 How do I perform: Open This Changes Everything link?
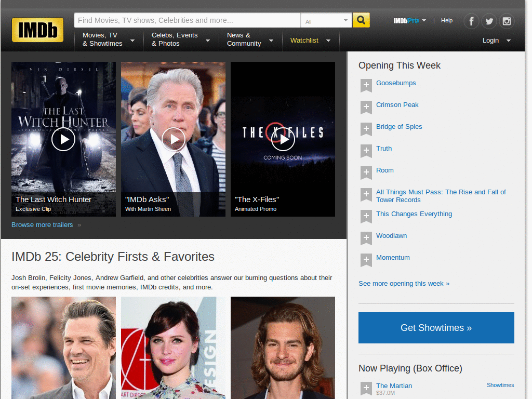point(414,214)
